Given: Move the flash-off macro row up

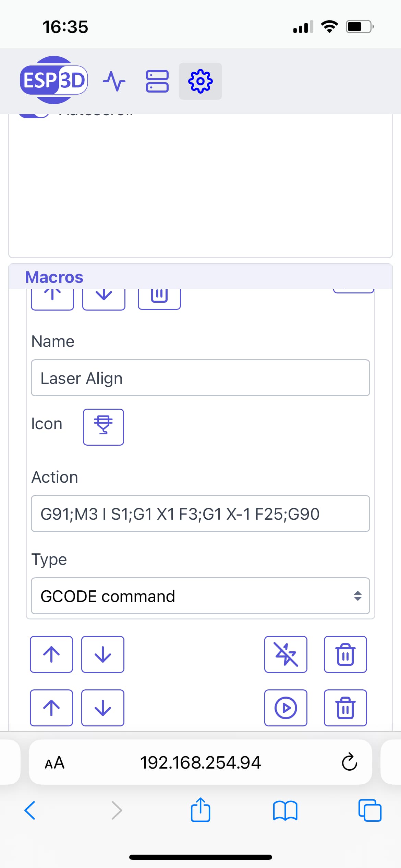Looking at the screenshot, I should [51, 654].
